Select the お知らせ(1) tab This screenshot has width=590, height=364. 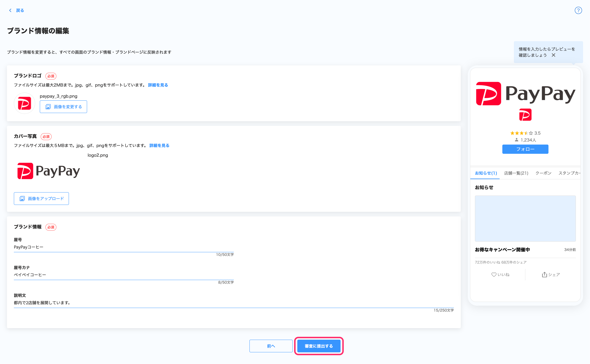(x=486, y=173)
